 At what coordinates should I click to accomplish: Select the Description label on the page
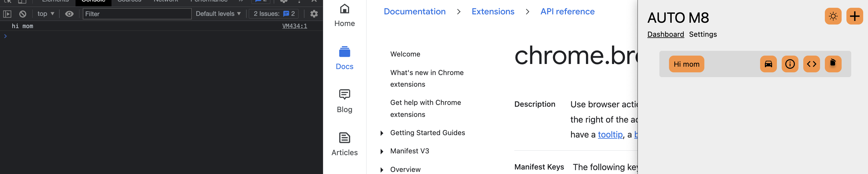(x=535, y=104)
